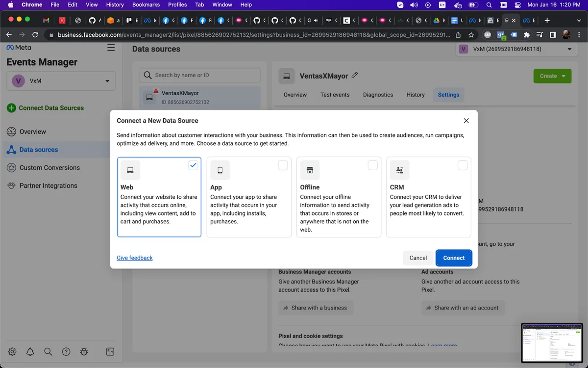588x368 pixels.
Task: Open the VxM business selector at top right
Action: (x=516, y=49)
